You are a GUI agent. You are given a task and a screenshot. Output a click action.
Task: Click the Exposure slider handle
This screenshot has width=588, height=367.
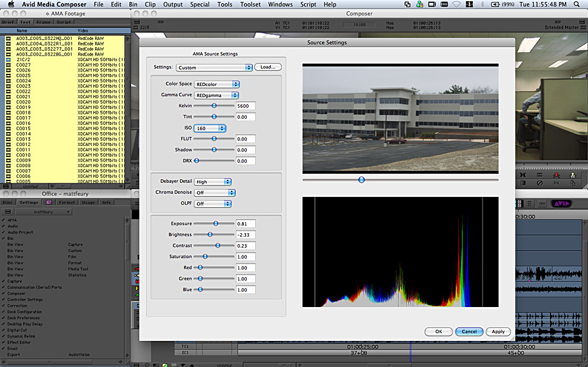215,223
